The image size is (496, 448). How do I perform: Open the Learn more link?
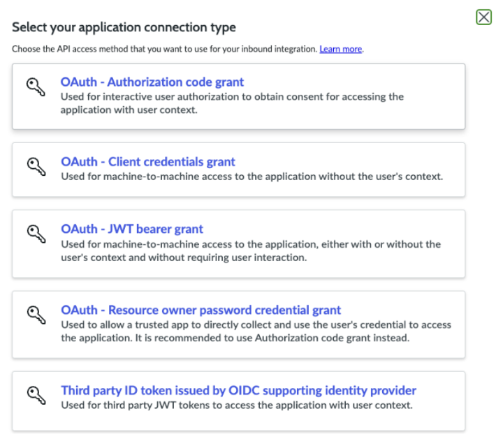(x=341, y=49)
